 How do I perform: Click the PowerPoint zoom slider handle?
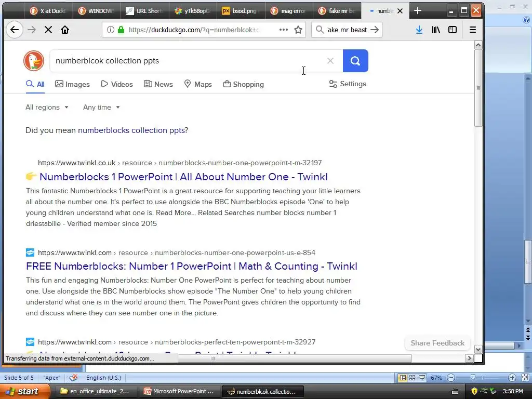pyautogui.click(x=473, y=378)
